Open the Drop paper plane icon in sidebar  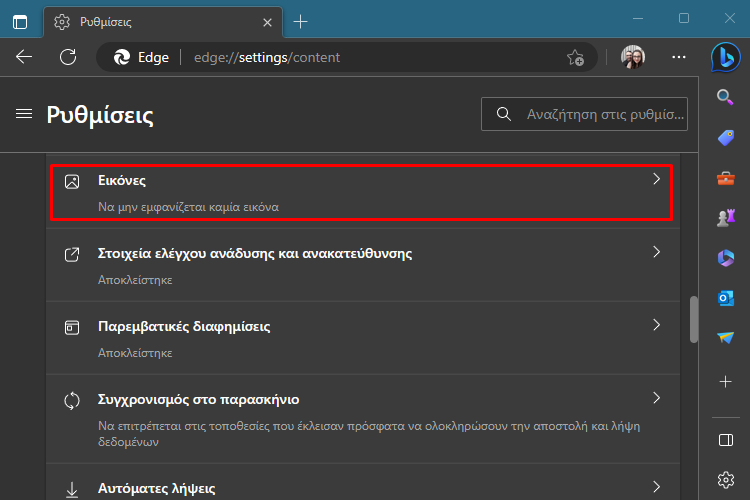coord(726,338)
